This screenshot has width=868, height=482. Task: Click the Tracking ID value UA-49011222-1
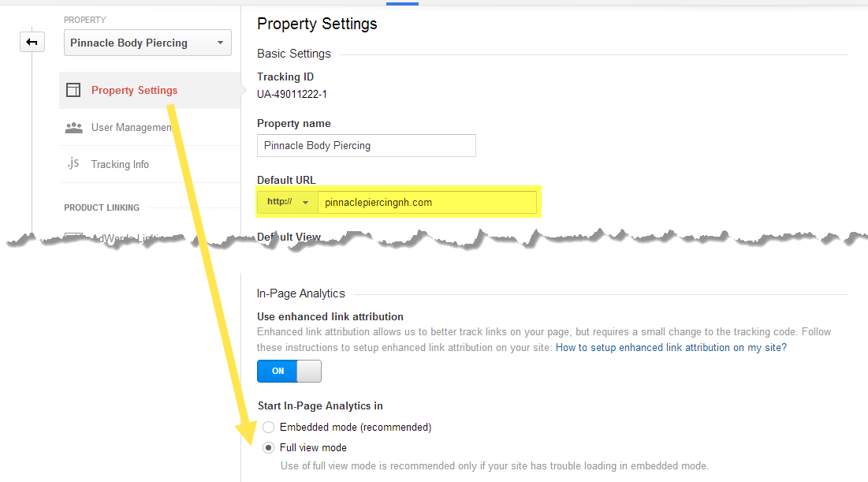coord(292,94)
